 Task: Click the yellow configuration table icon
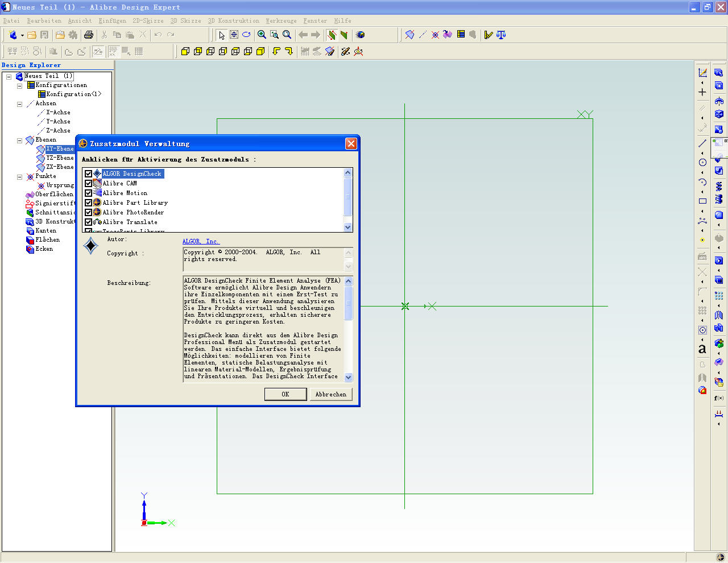tap(461, 35)
